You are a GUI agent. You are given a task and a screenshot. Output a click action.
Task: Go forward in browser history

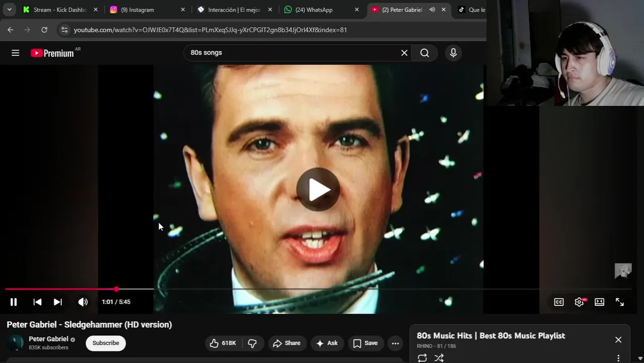(27, 30)
